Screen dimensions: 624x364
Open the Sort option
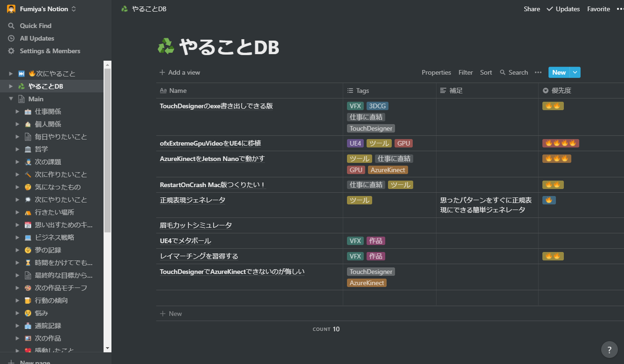click(x=486, y=73)
